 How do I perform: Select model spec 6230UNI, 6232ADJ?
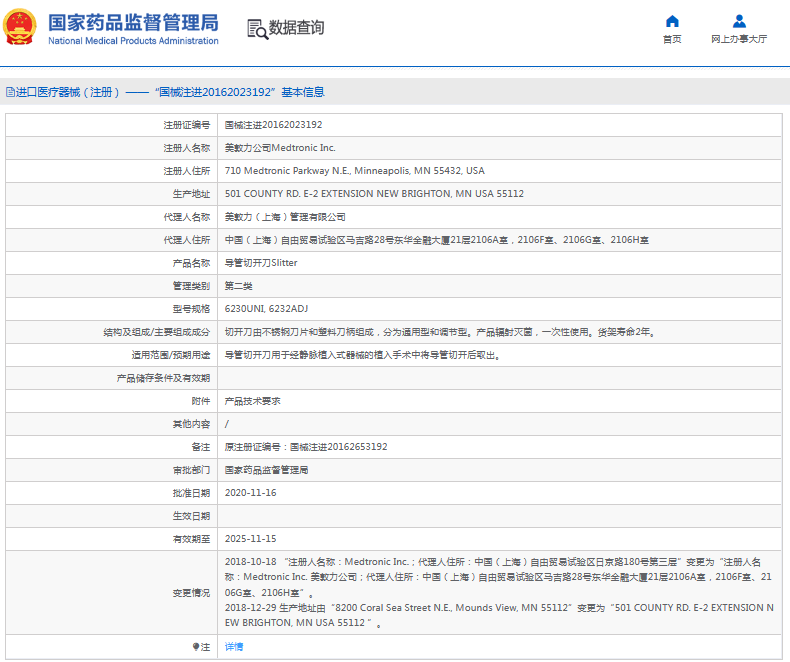tap(267, 309)
